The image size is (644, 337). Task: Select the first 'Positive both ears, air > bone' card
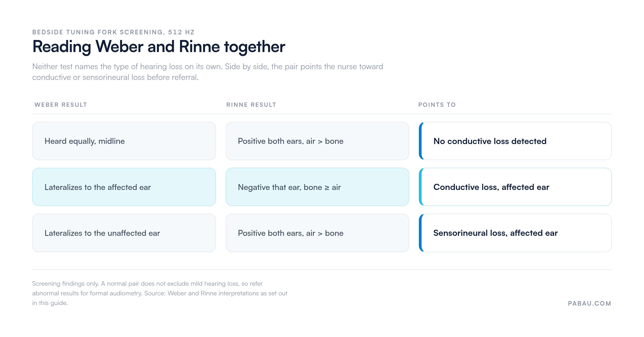pyautogui.click(x=317, y=141)
